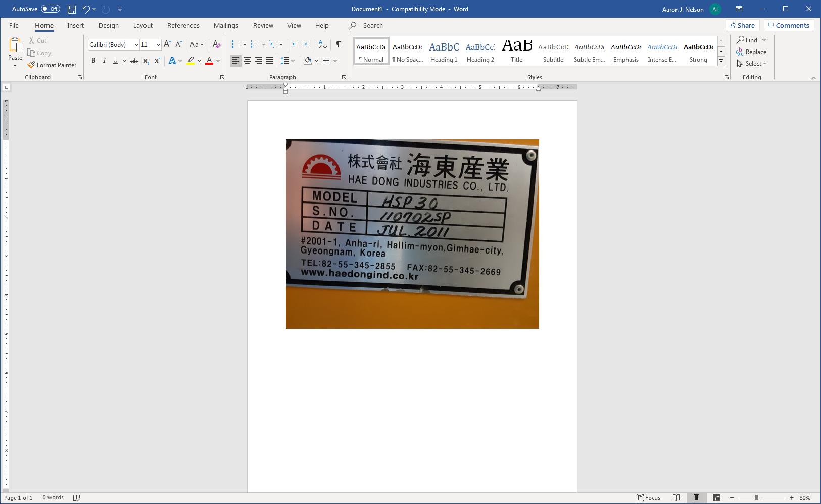Click the Sort A to Z icon
The width and height of the screenshot is (821, 504).
pos(322,45)
